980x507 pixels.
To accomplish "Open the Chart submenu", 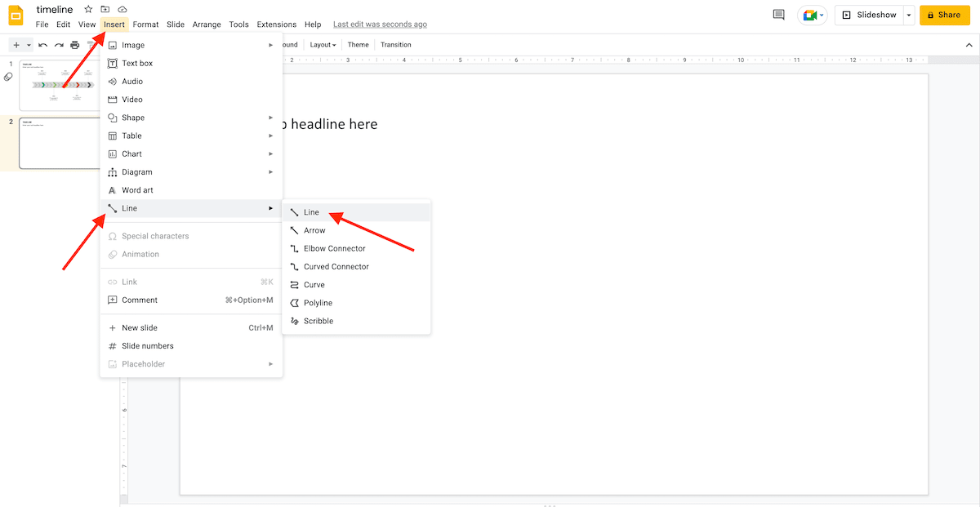I will point(191,153).
